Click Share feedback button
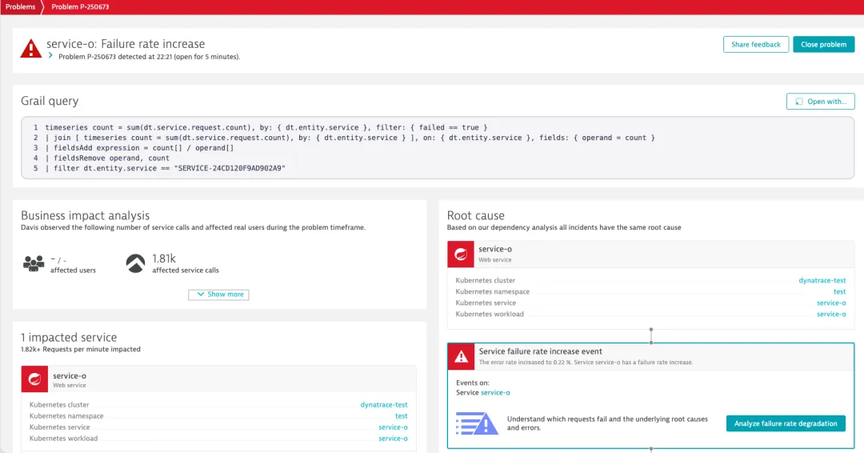The image size is (864, 453). [x=756, y=45]
